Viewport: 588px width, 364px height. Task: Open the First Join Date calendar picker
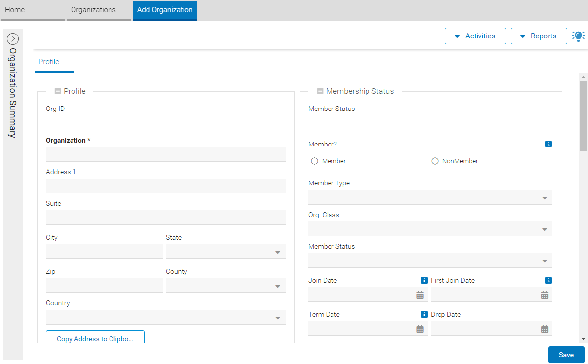pos(545,295)
